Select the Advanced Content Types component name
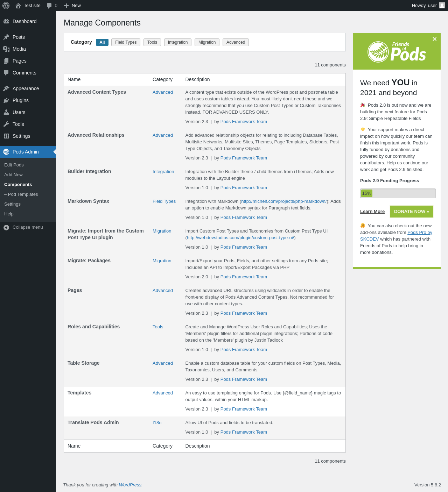The image size is (448, 492). [97, 92]
